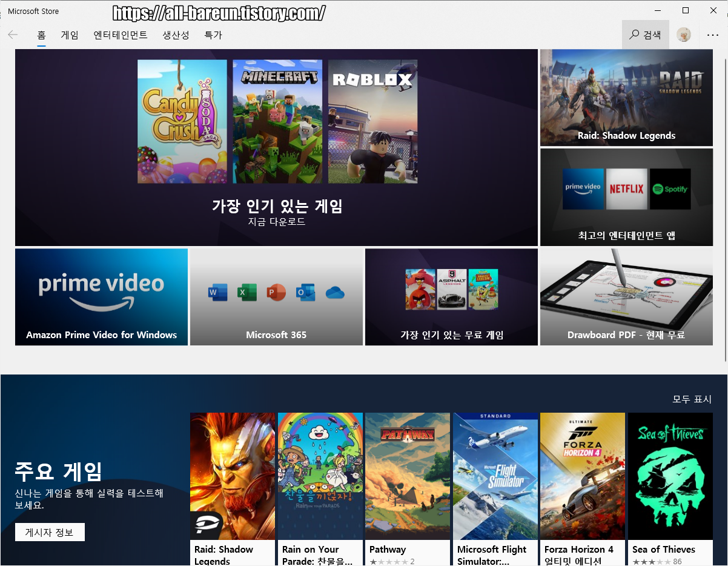This screenshot has height=566, width=728.
Task: Click the 최고의 엔터테인먼트 앱 caption
Action: coord(626,235)
